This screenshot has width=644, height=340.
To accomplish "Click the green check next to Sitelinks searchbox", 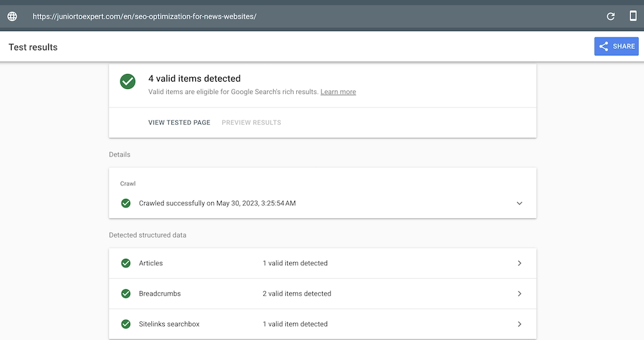I will (x=126, y=324).
